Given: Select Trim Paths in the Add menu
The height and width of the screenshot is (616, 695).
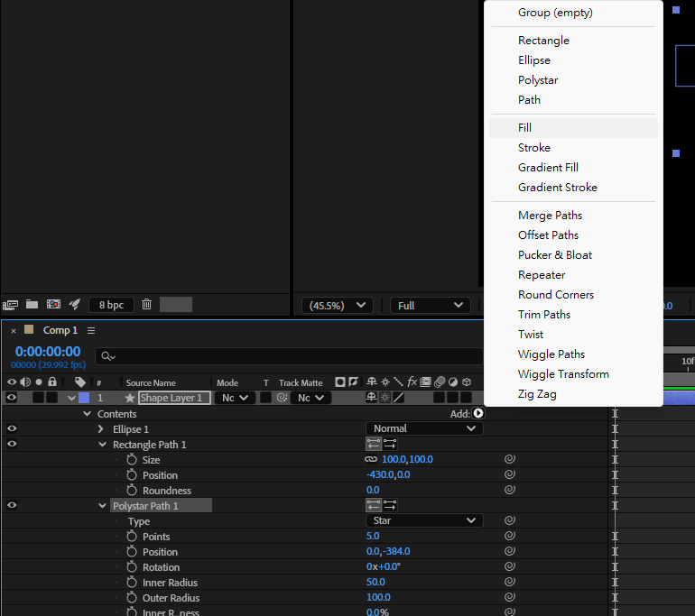Looking at the screenshot, I should 544,315.
